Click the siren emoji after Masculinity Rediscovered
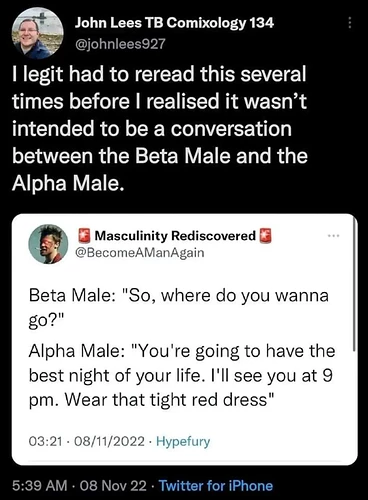 tap(265, 236)
